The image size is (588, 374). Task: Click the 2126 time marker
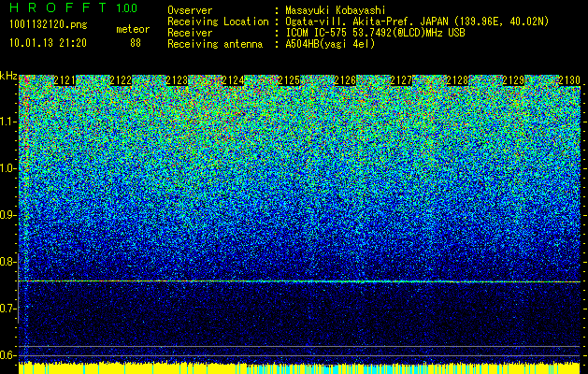345,80
